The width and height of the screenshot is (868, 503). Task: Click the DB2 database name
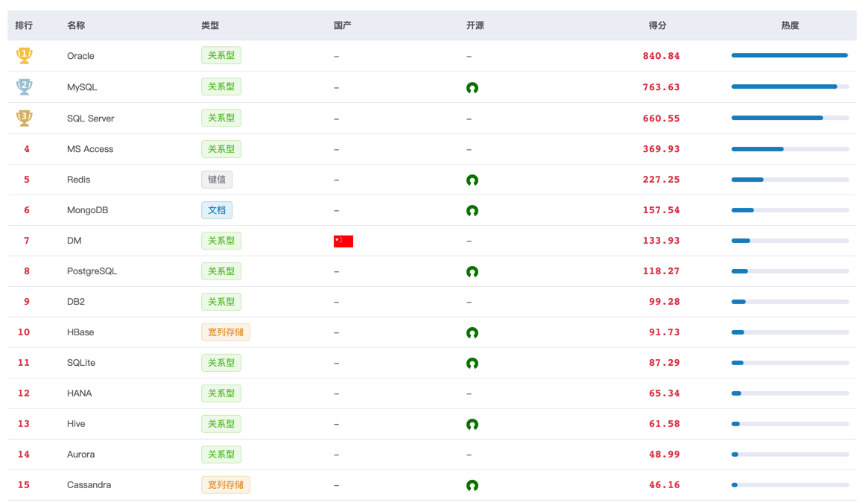[x=76, y=301]
